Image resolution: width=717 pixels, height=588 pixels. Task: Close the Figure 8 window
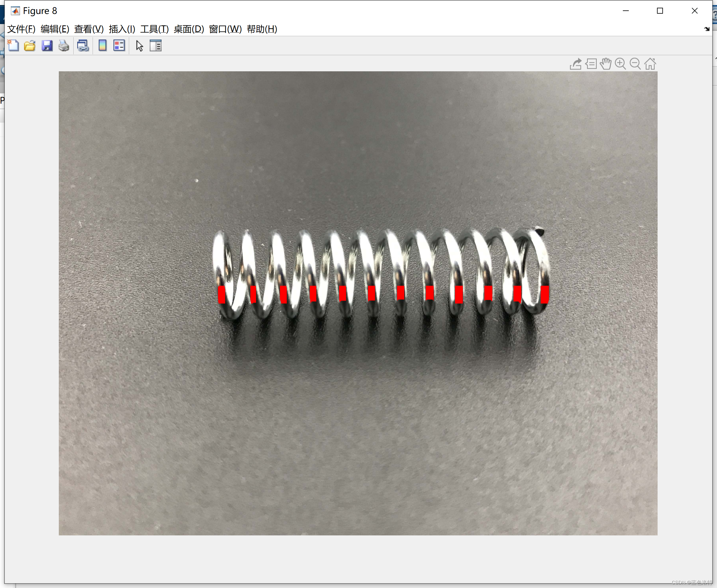(695, 11)
